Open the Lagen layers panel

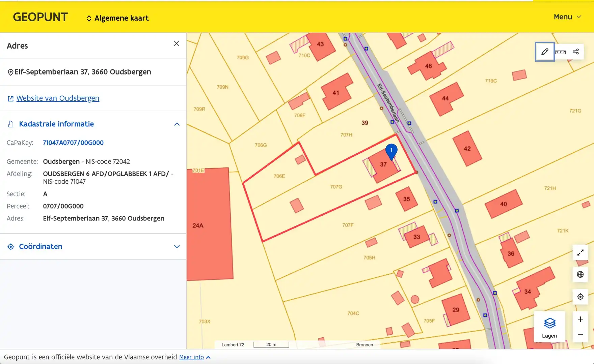click(x=549, y=327)
